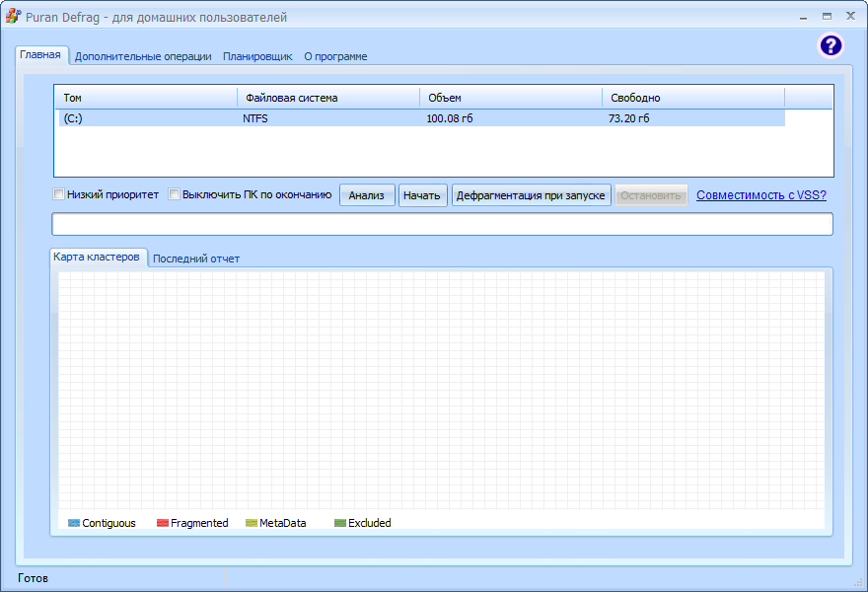868x592 pixels.
Task: Click the red Fragmented legend swatch
Action: pos(162,523)
